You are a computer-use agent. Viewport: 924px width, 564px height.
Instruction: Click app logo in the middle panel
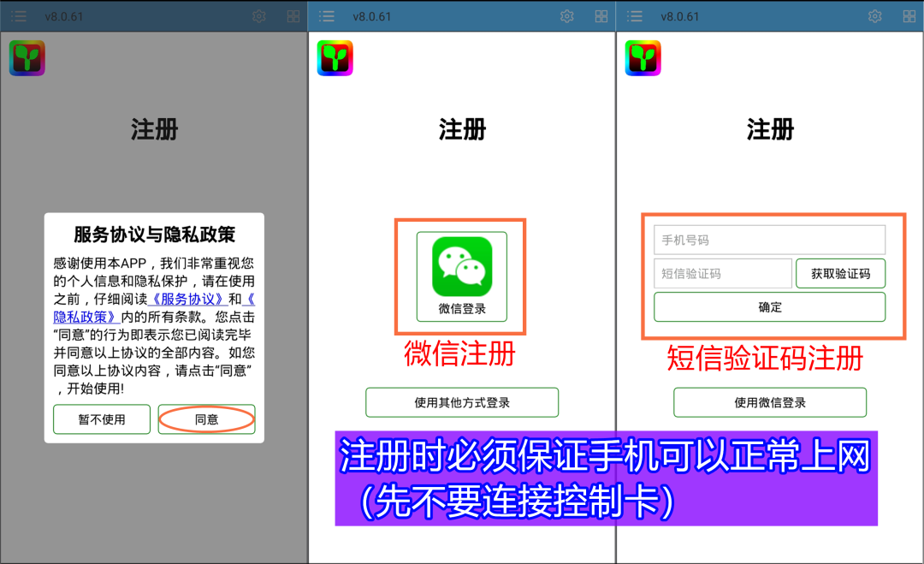click(335, 57)
